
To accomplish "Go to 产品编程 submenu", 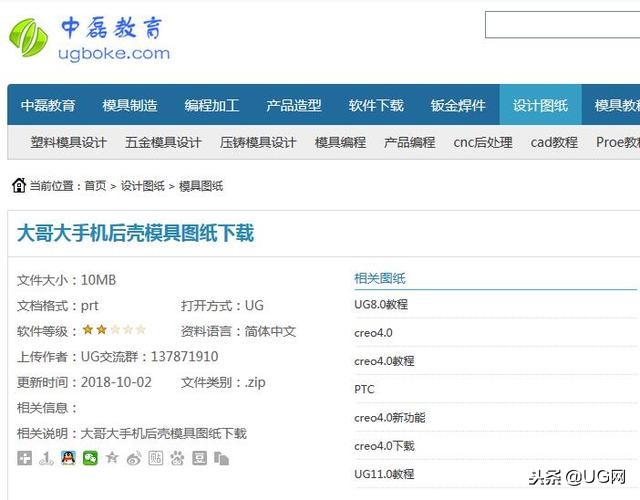I will point(409,142).
